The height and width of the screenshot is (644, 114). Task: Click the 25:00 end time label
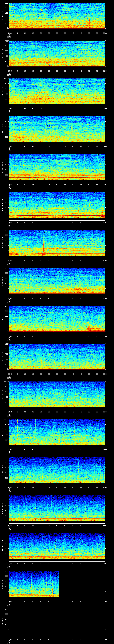coord(105,223)
